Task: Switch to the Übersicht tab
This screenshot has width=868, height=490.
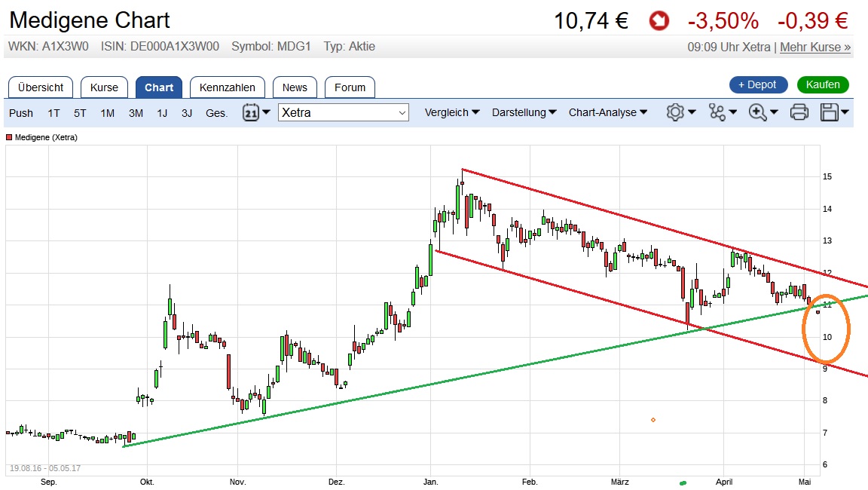Action: 41,87
